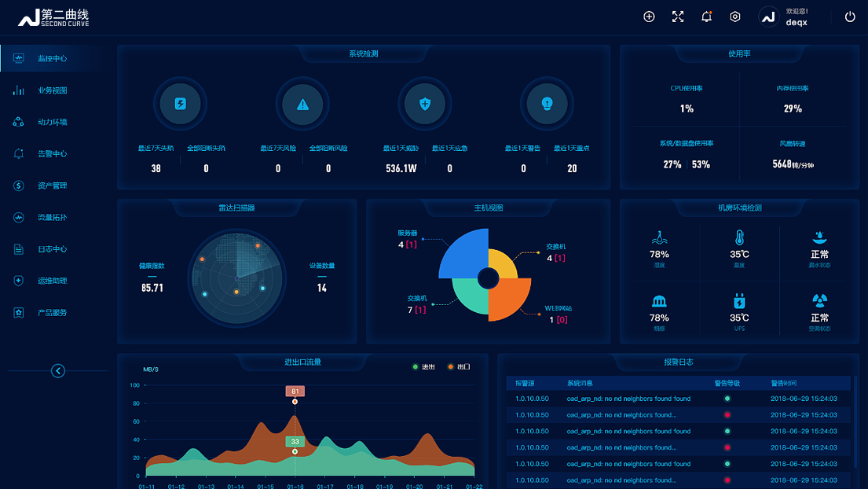Click the 81 data marker on traffic chart
Image resolution: width=868 pixels, height=489 pixels.
coord(295,392)
